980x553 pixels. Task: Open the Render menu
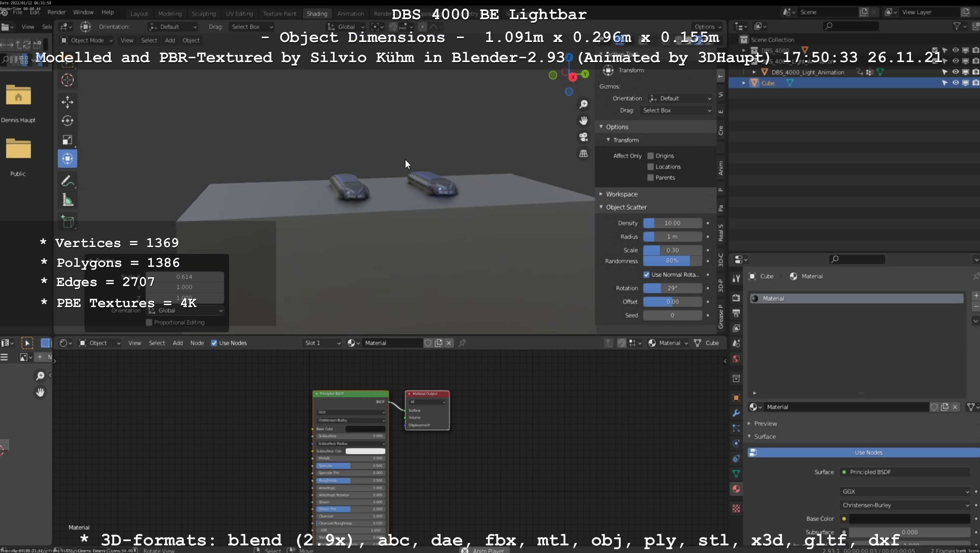(x=56, y=12)
